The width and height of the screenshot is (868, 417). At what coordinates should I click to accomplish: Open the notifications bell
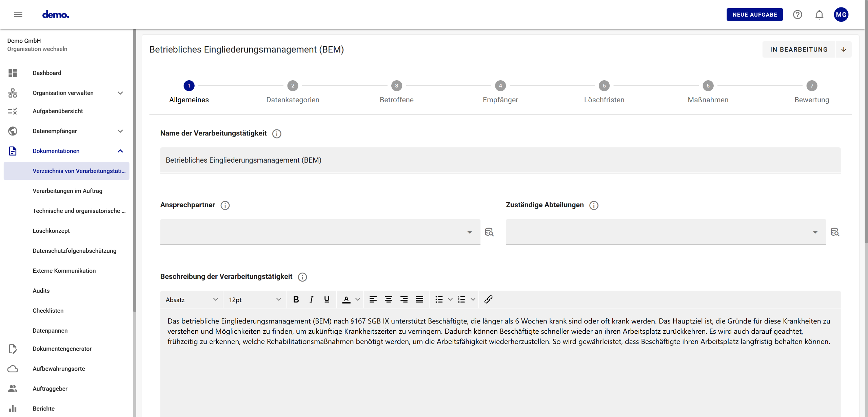pos(819,15)
